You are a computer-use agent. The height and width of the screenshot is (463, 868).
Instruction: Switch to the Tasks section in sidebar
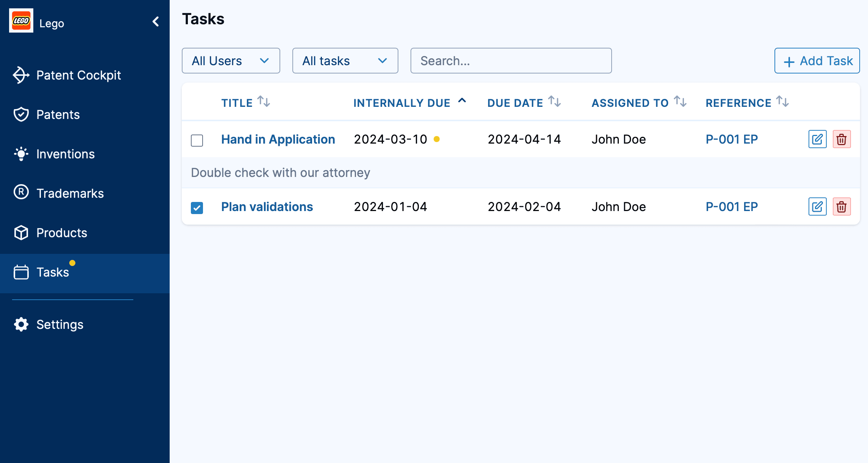52,272
